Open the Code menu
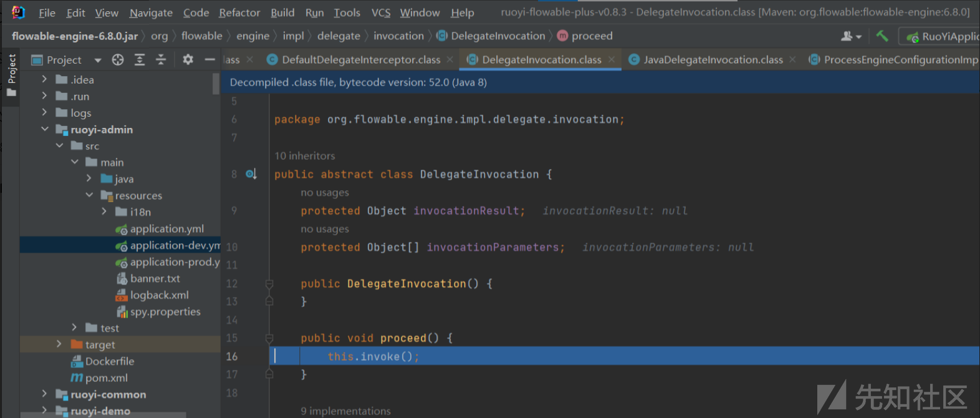 click(196, 12)
